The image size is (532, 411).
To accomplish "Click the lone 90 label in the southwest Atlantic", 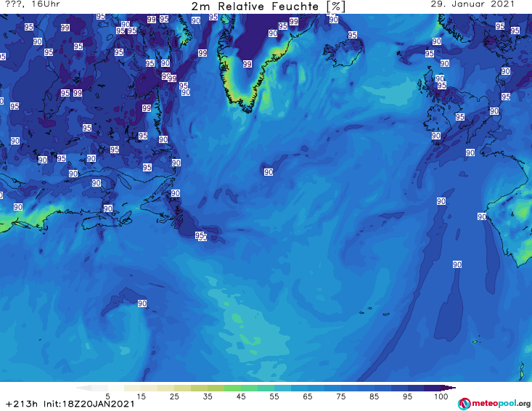I will pos(142,303).
